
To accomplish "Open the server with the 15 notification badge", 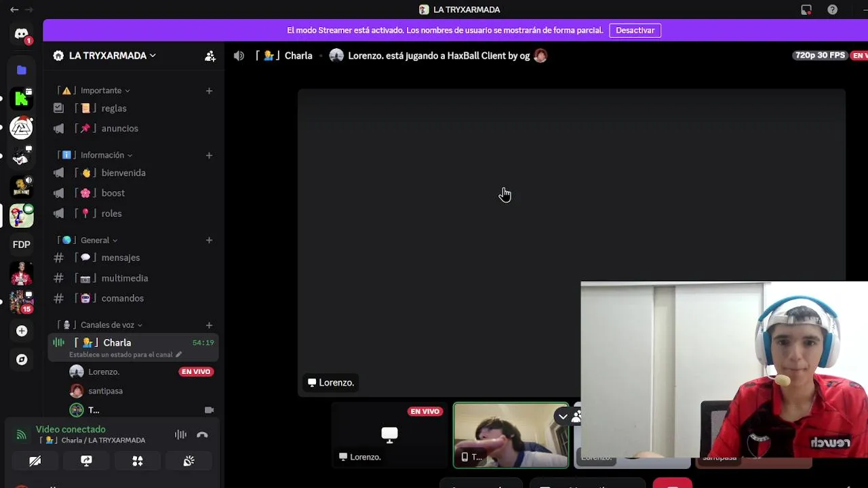I will pos(22,302).
